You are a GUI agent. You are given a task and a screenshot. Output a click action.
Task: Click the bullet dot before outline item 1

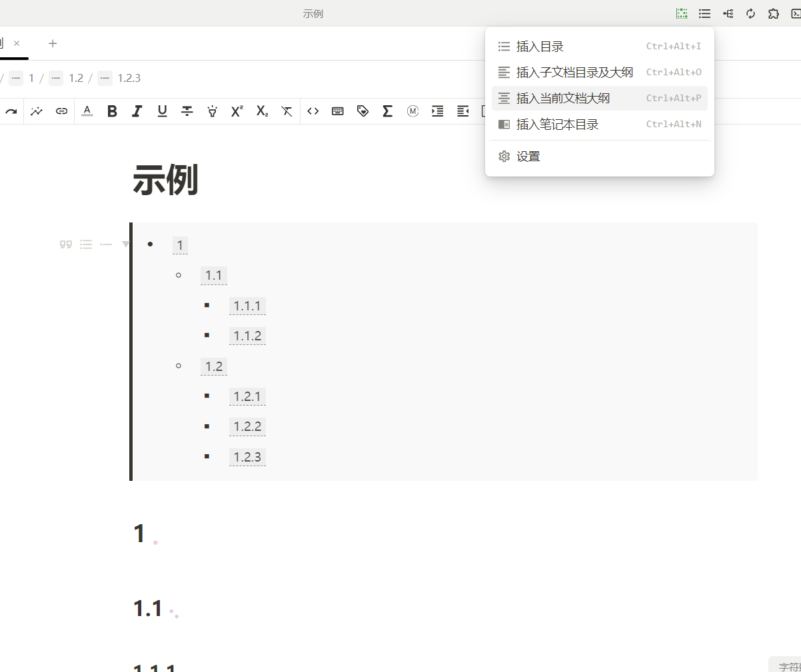pyautogui.click(x=151, y=244)
